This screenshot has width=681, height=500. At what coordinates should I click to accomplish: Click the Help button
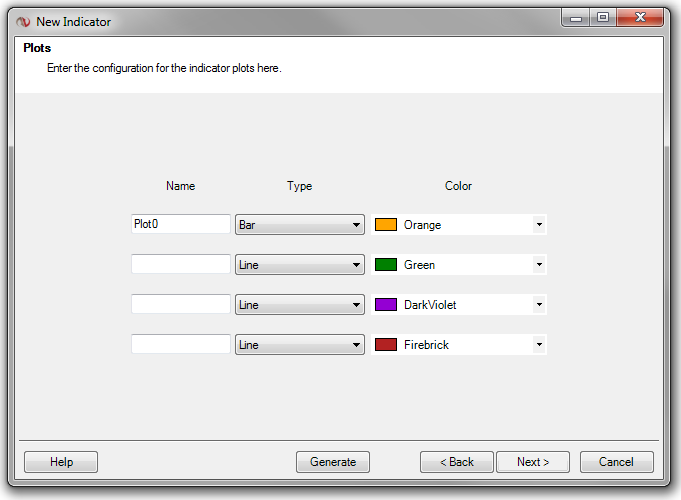click(x=61, y=462)
